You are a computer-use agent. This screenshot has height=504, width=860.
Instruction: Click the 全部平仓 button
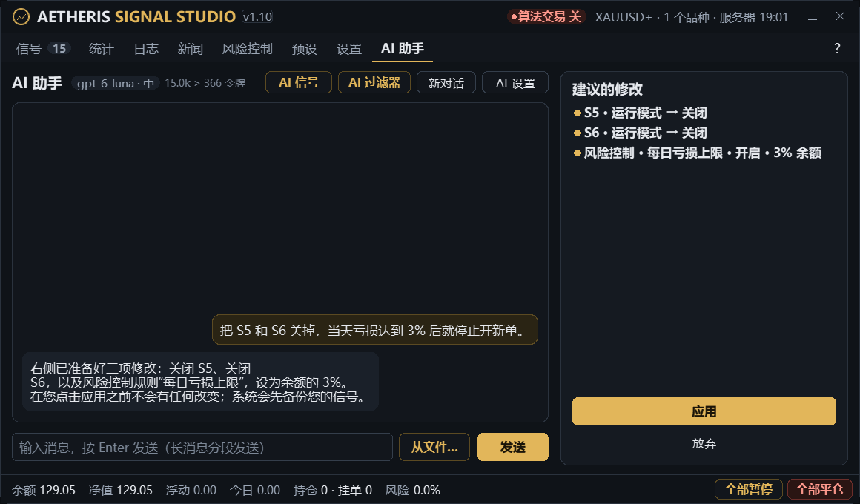pos(819,489)
